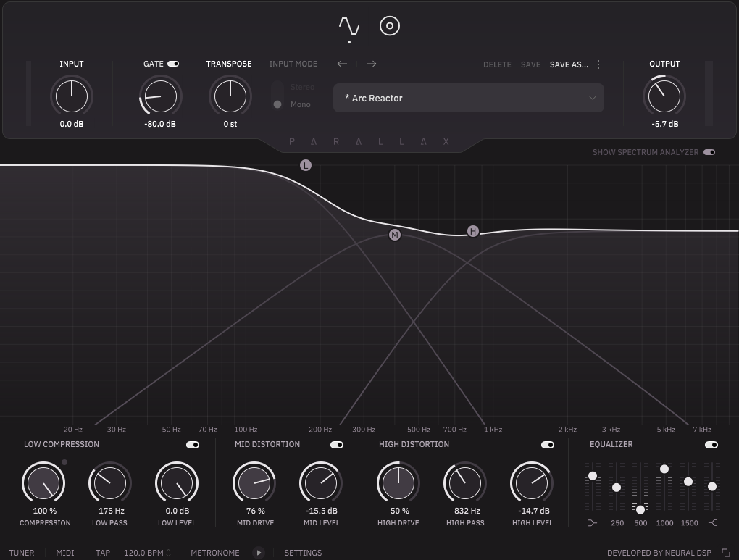Click the L band node on graph
Image resolution: width=739 pixels, height=560 pixels.
[x=306, y=165]
